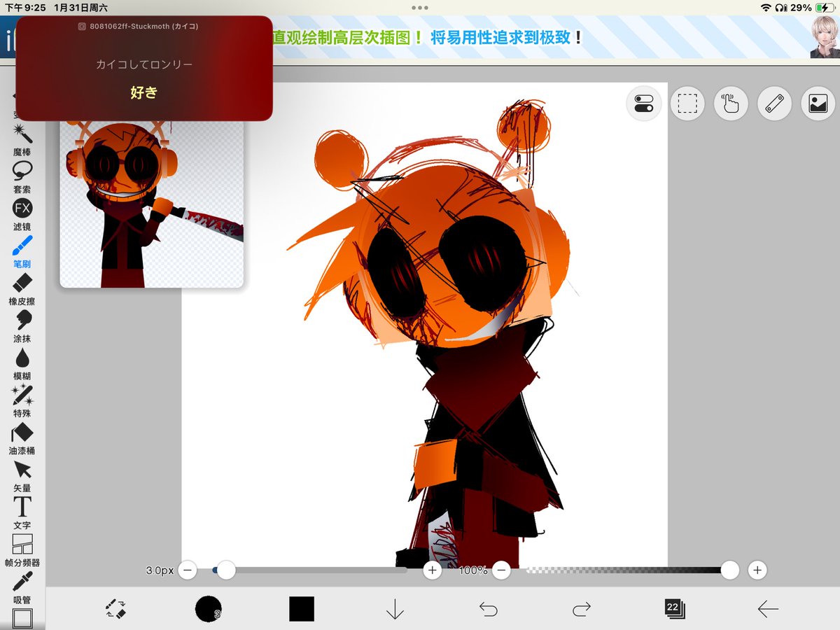Open the black color swatch
This screenshot has width=840, height=630.
(302, 608)
